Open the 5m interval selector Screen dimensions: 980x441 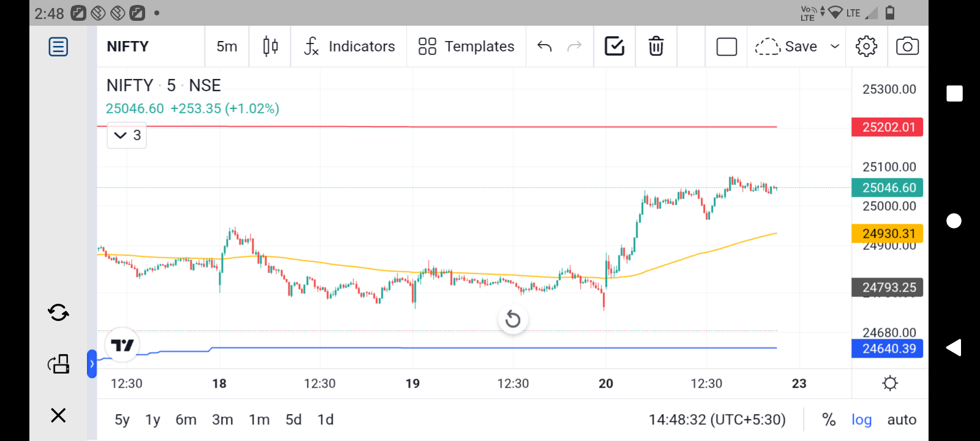tap(227, 47)
